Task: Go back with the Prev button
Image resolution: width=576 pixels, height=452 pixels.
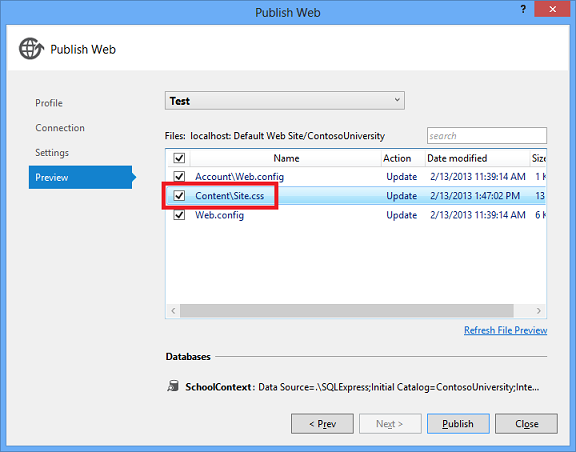Action: click(x=322, y=424)
